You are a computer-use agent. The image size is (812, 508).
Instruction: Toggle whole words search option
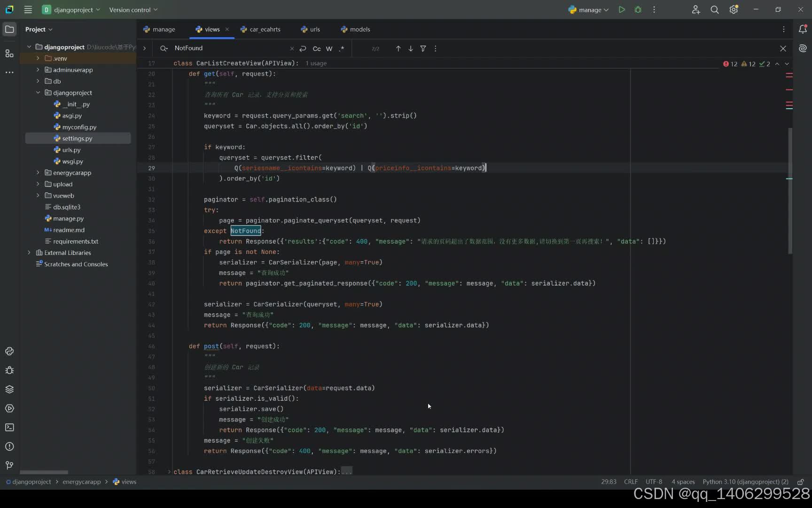329,48
